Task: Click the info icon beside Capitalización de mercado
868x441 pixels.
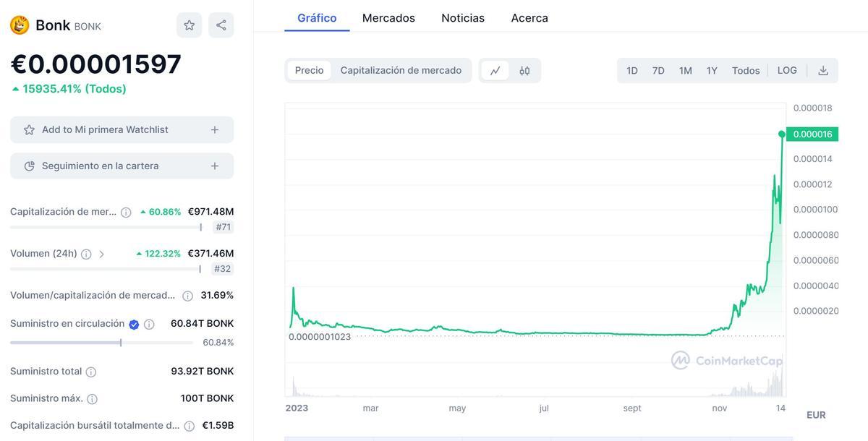Action: point(126,211)
